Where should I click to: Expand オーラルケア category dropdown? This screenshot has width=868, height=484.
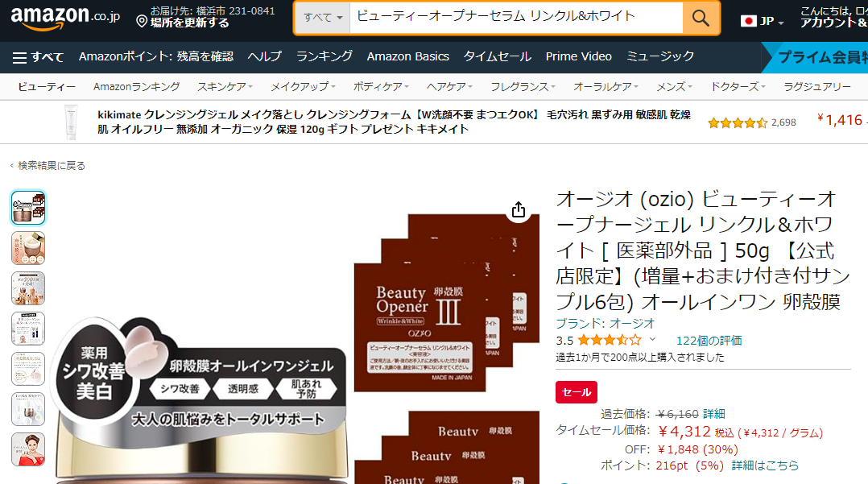click(606, 86)
